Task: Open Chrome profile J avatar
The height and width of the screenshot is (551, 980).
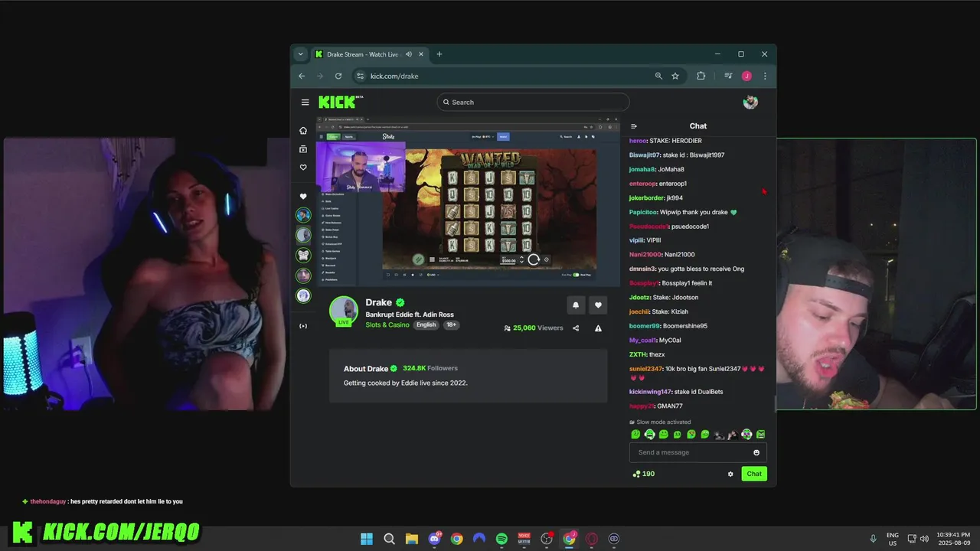Action: 746,76
